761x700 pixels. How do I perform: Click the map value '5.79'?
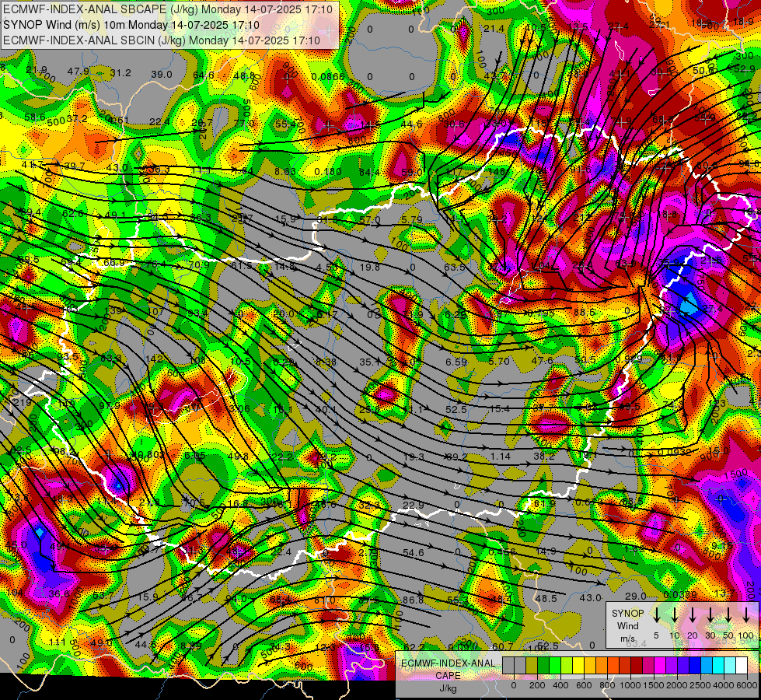coord(412,219)
